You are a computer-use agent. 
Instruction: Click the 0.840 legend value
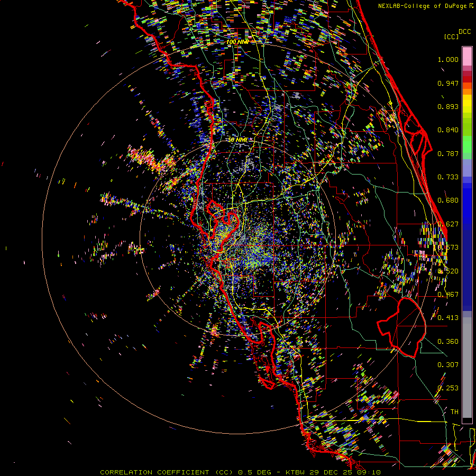point(448,130)
